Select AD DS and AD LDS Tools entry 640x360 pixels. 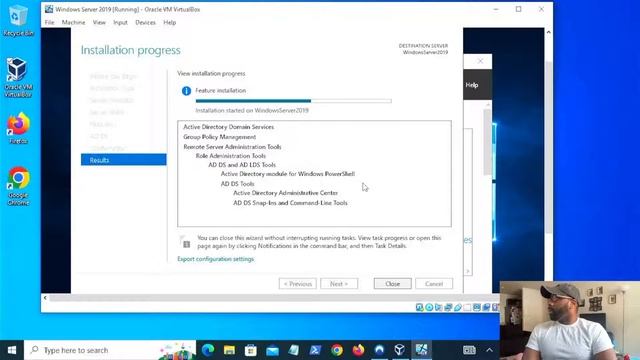[x=242, y=165]
